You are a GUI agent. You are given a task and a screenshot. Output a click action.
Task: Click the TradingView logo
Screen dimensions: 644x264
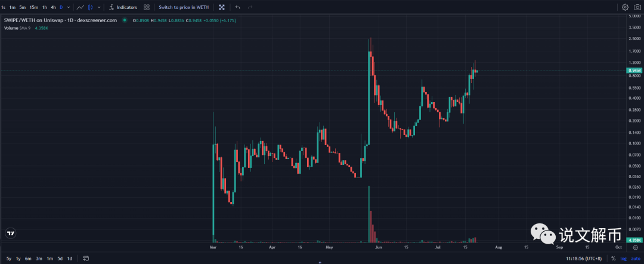(11, 233)
